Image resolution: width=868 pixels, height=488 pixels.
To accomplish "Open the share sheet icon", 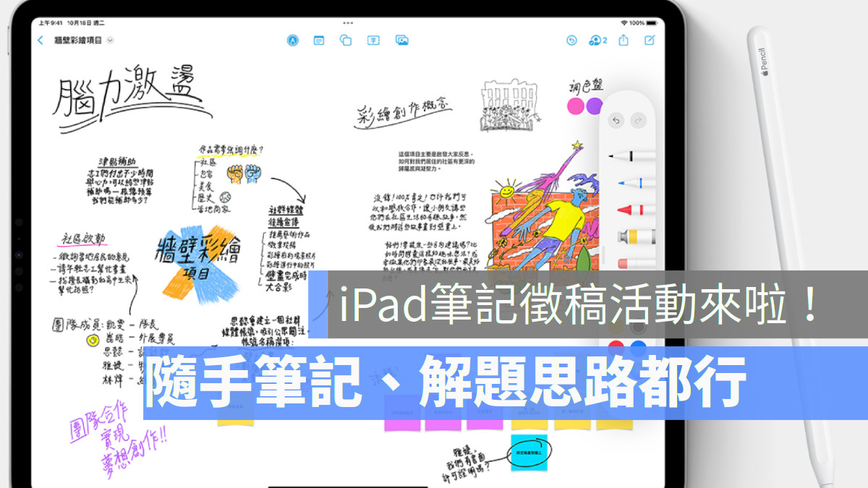I will click(624, 40).
